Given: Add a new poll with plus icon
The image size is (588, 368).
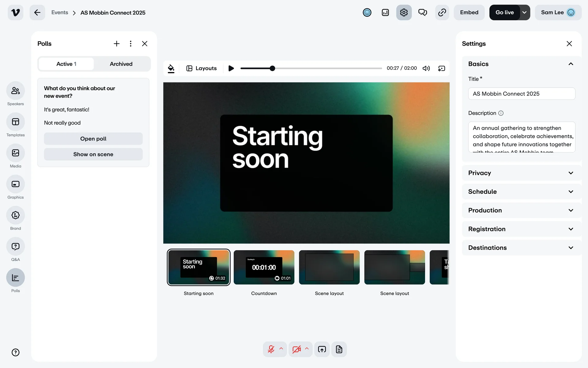Looking at the screenshot, I should 116,44.
